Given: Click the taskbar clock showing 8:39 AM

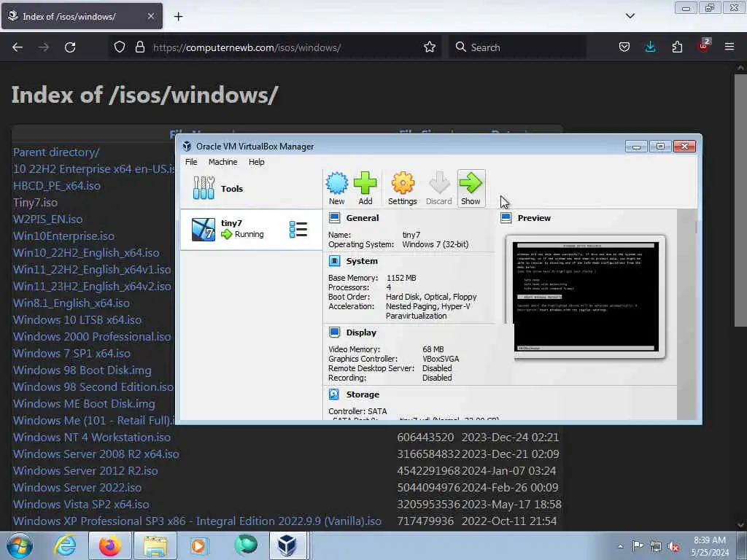Looking at the screenshot, I should [709, 546].
